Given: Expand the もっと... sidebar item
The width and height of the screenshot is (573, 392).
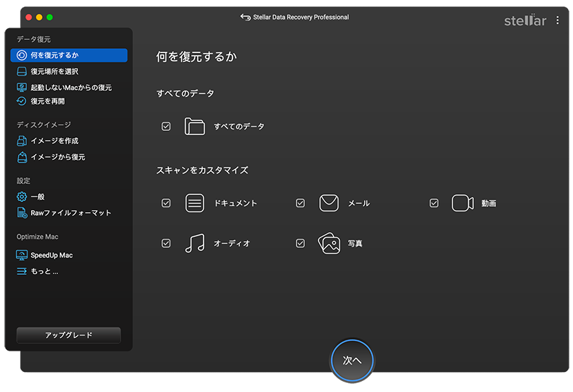Looking at the screenshot, I should pos(44,271).
